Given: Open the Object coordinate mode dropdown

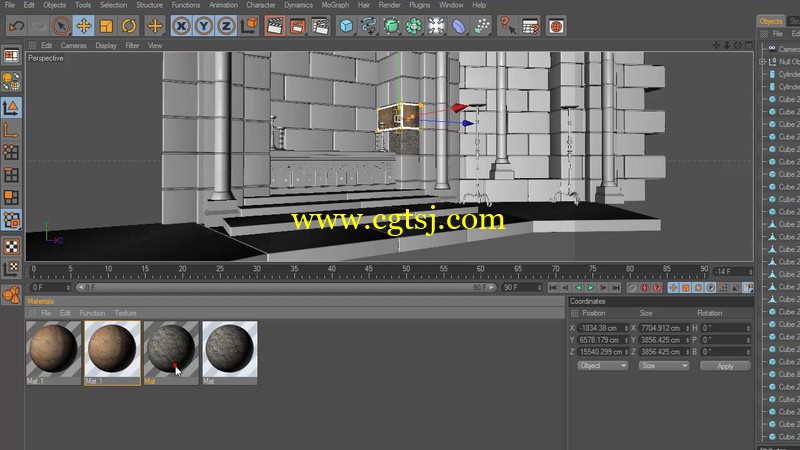Looking at the screenshot, I should pyautogui.click(x=603, y=366).
